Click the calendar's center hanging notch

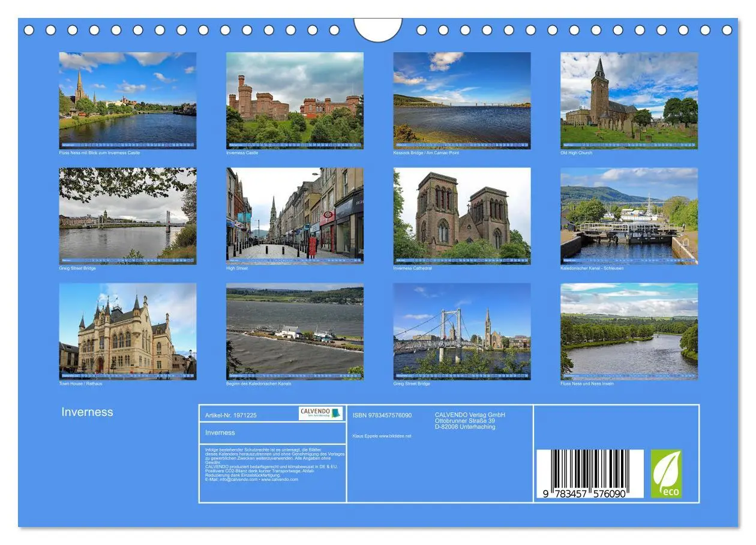(378, 29)
